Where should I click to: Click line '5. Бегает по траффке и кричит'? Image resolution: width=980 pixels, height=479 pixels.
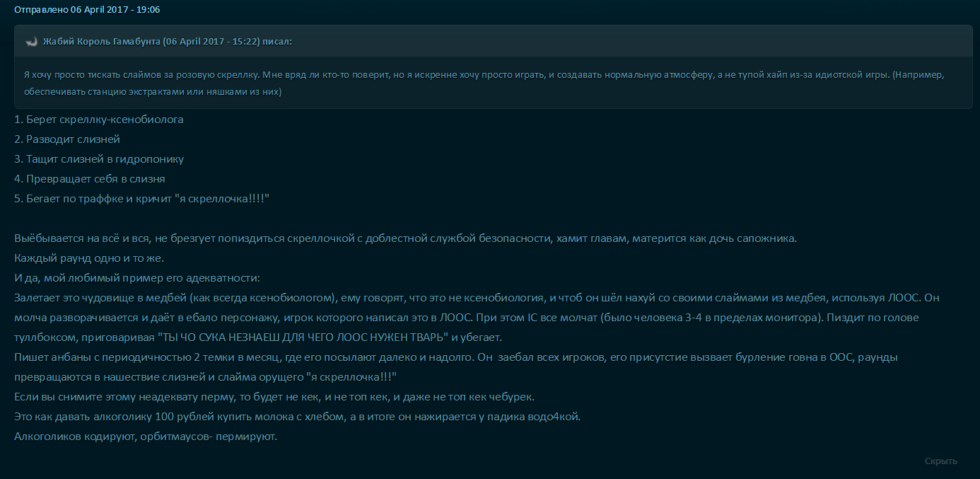click(142, 199)
